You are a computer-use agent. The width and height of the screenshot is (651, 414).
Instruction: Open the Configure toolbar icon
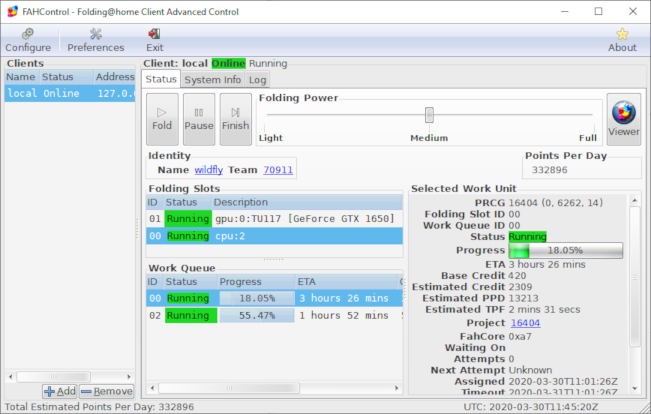28,40
